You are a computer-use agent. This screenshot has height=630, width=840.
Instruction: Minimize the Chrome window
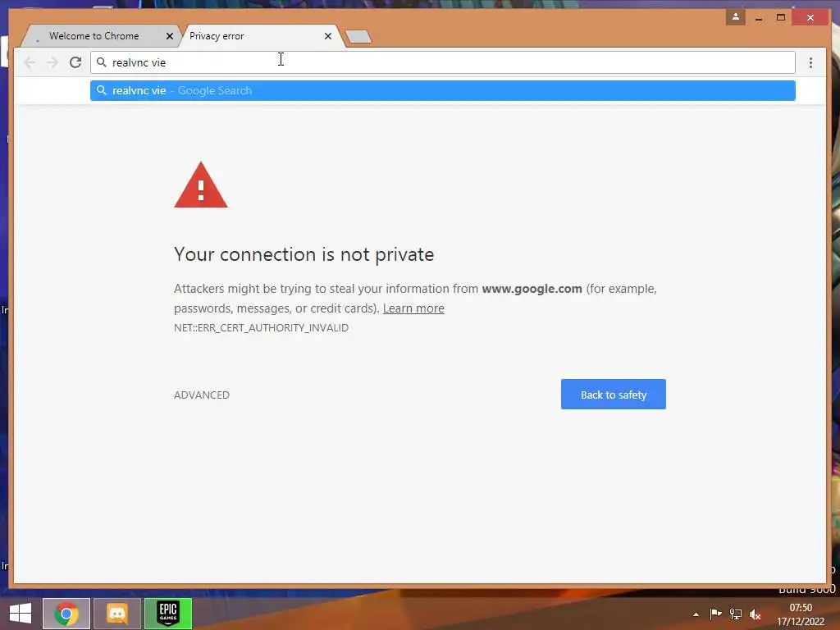click(x=759, y=18)
